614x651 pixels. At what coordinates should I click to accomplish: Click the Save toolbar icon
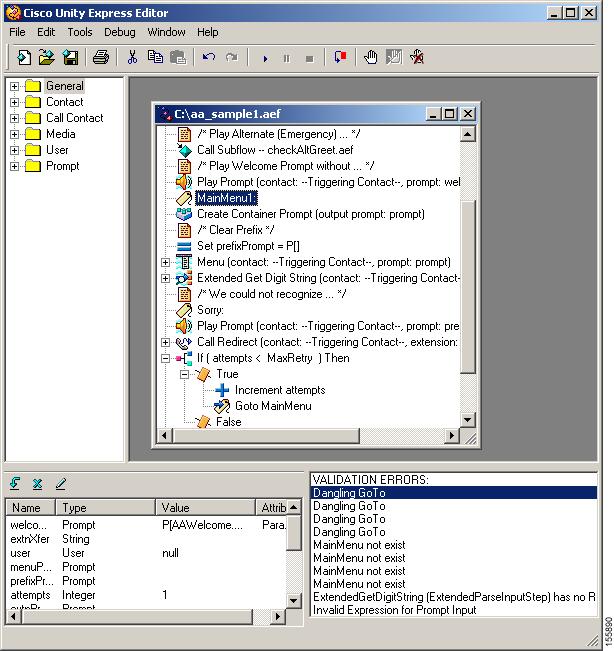click(70, 57)
